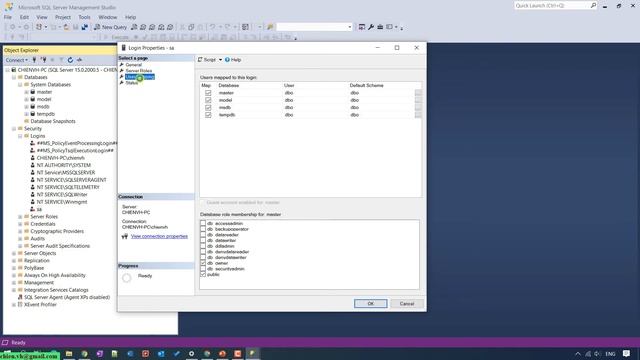Open the Window menu
The image size is (640, 360).
coord(107,17)
